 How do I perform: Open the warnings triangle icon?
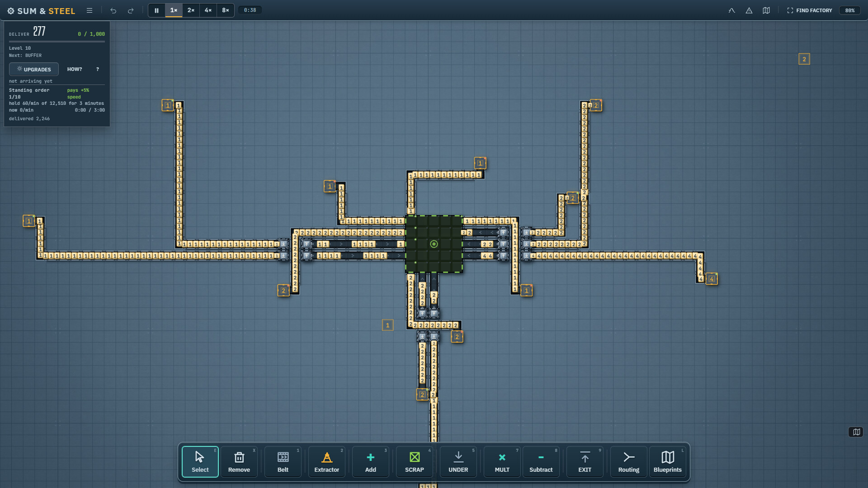coord(749,10)
